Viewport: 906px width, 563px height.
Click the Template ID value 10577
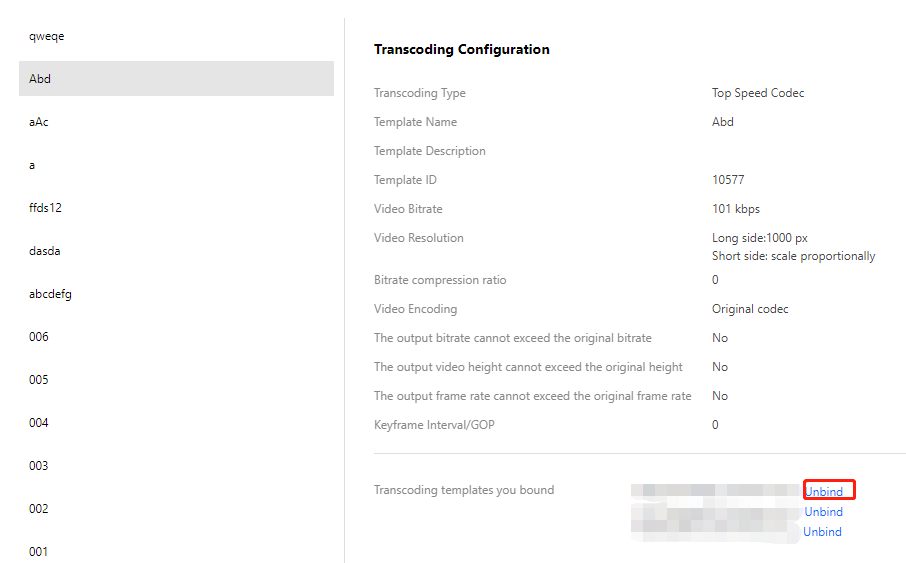(728, 180)
